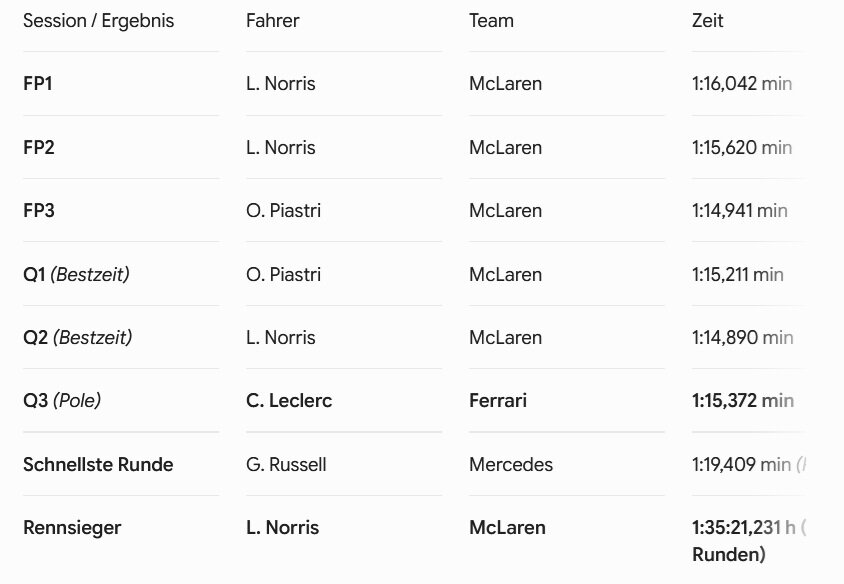This screenshot has width=844, height=584.
Task: Select the FP3 session cell
Action: click(x=39, y=210)
